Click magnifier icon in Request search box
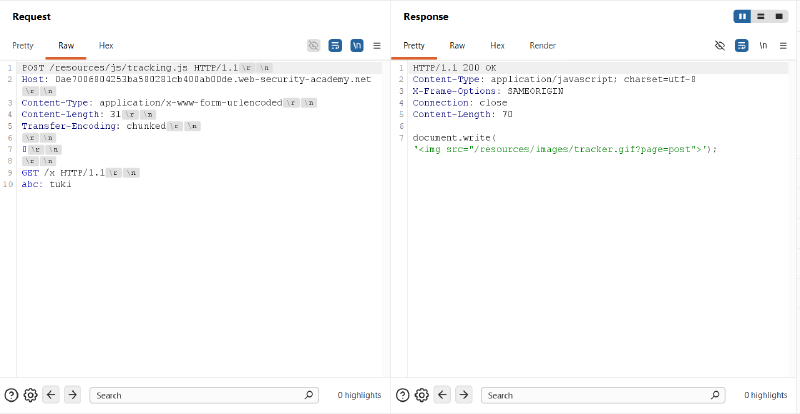Viewport: 800px width, 414px height. click(309, 395)
